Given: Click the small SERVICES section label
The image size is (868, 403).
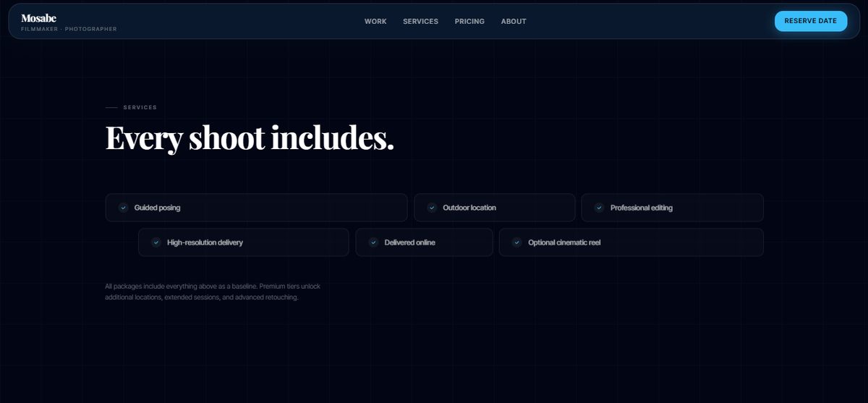Looking at the screenshot, I should [x=140, y=107].
